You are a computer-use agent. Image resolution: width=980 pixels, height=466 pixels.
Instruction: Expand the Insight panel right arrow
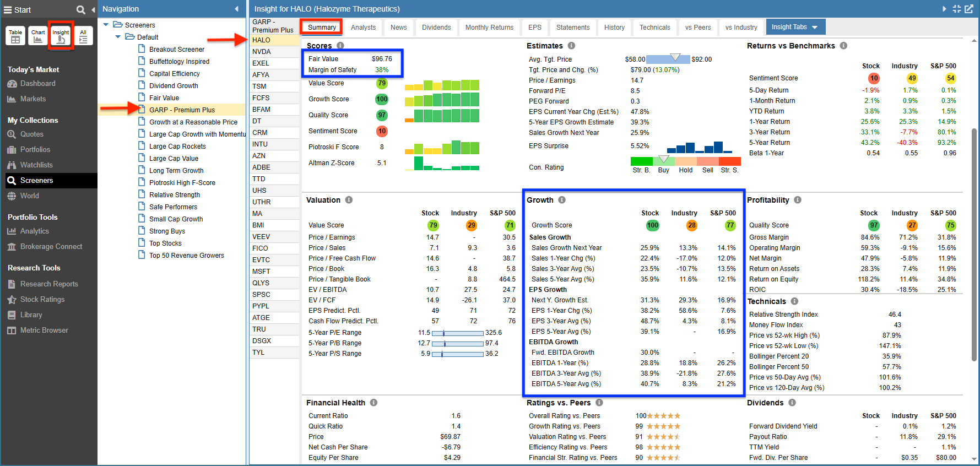point(944,9)
